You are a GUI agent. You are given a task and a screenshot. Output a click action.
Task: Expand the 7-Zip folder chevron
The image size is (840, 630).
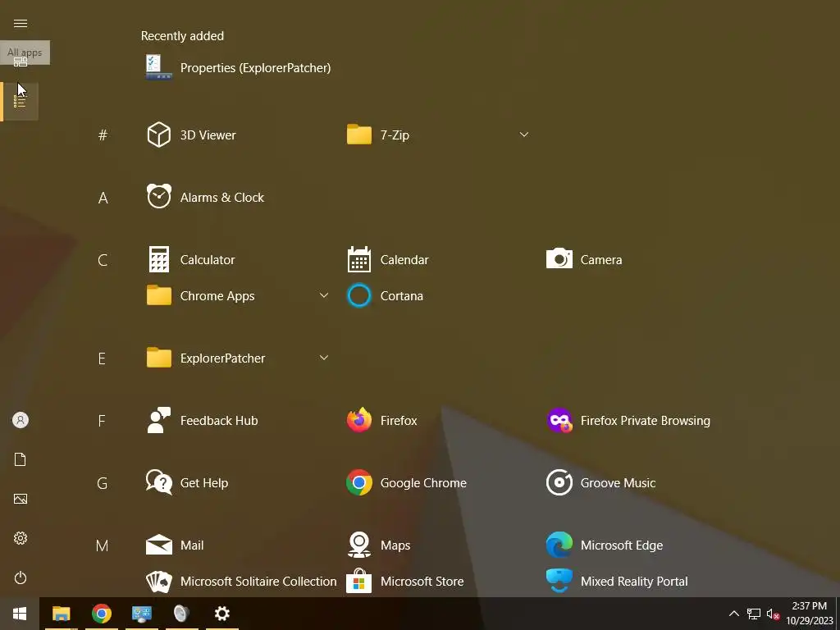tap(524, 135)
